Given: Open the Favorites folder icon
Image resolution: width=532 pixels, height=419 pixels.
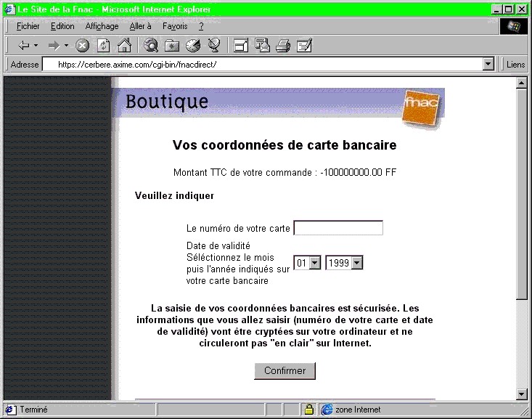Looking at the screenshot, I should coord(172,46).
